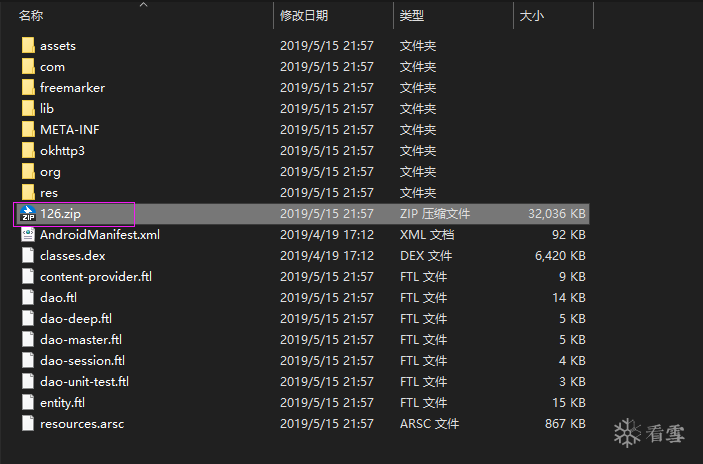Select the file name entity.ftl

click(62, 403)
